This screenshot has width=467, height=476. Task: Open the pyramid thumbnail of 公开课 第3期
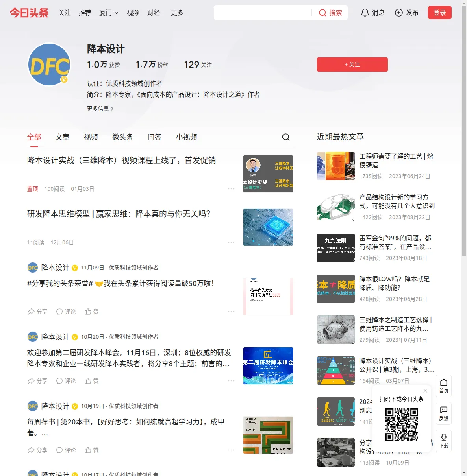[x=336, y=371]
